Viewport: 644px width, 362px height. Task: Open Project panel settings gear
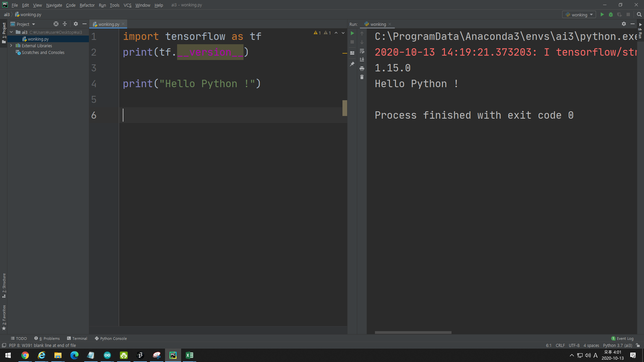pos(76,24)
